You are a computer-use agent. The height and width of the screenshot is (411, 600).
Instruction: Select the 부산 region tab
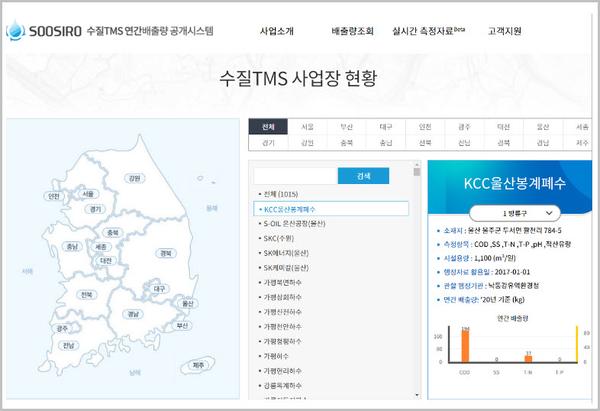(346, 127)
